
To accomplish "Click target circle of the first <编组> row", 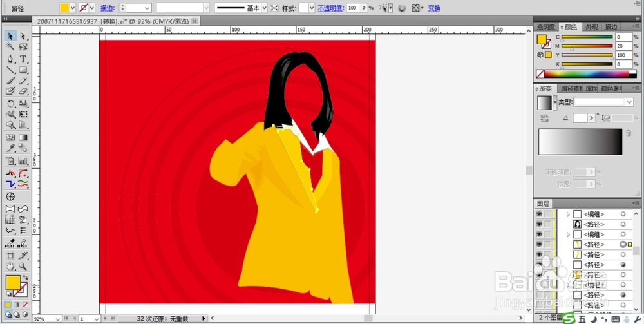I will pyautogui.click(x=623, y=214).
